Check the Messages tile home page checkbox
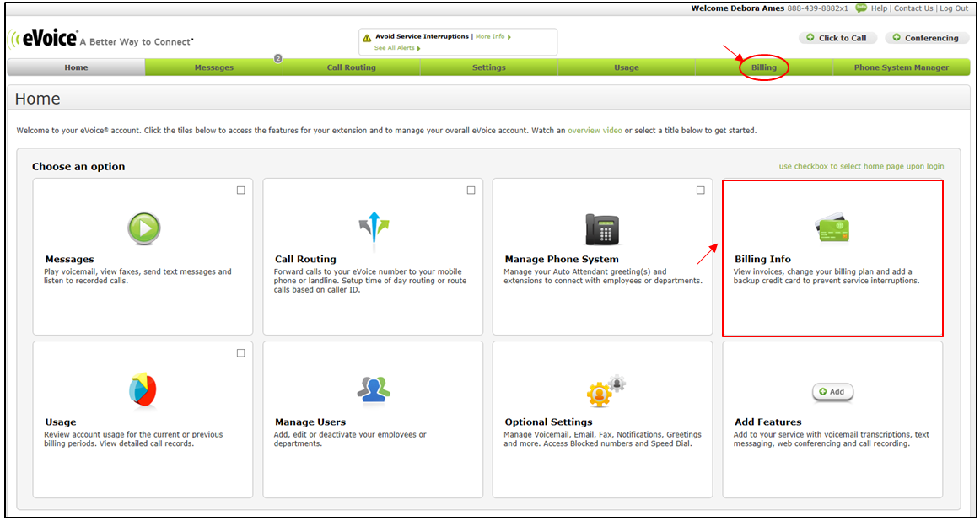Viewport: 980px width, 521px height. click(x=240, y=191)
